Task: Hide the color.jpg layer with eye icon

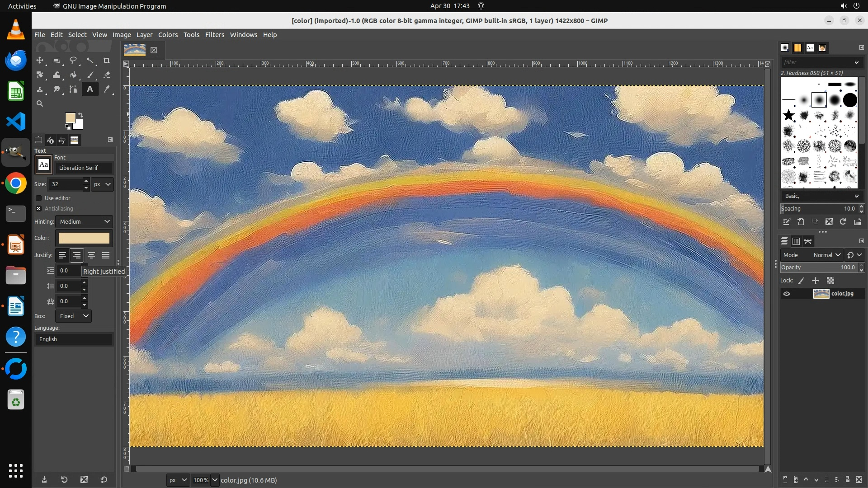Action: (x=787, y=294)
